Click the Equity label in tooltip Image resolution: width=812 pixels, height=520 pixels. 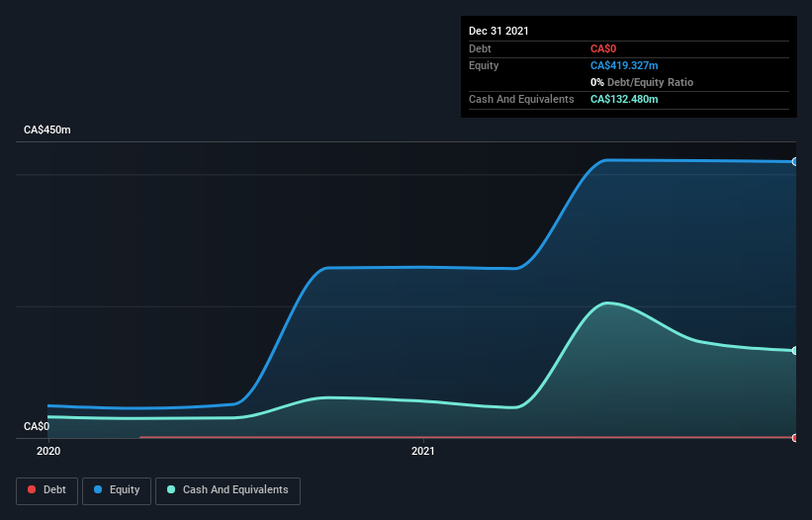click(x=484, y=65)
